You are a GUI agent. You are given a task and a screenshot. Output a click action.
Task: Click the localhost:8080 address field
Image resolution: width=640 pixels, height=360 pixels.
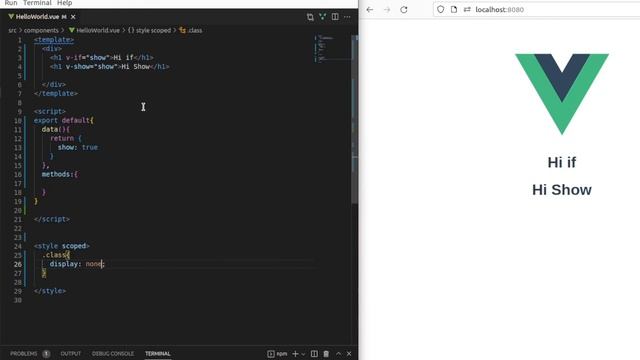(x=536, y=9)
